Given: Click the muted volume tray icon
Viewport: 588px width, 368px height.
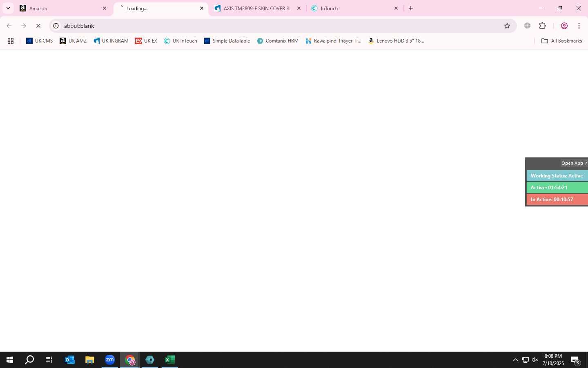Looking at the screenshot, I should [x=535, y=360].
